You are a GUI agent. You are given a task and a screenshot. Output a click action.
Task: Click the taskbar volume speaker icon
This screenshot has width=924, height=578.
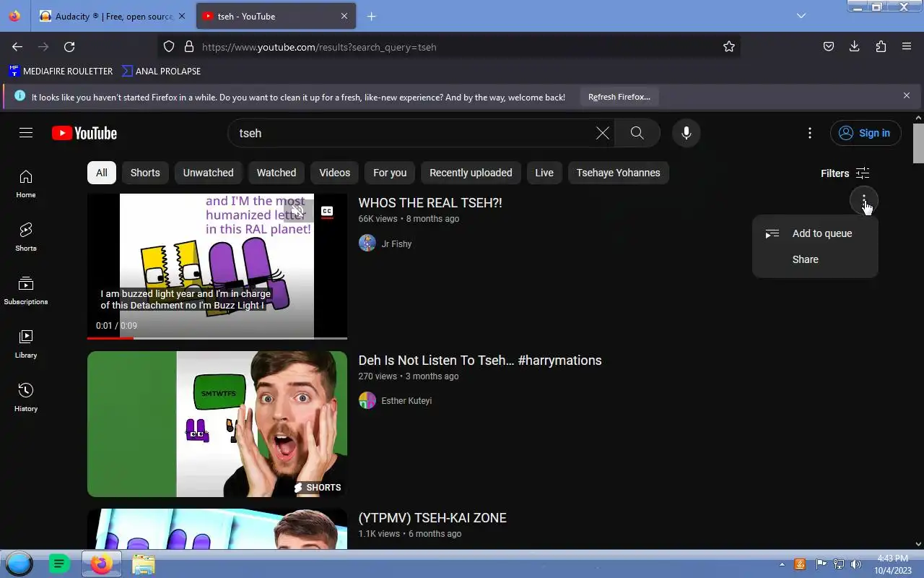[856, 564]
